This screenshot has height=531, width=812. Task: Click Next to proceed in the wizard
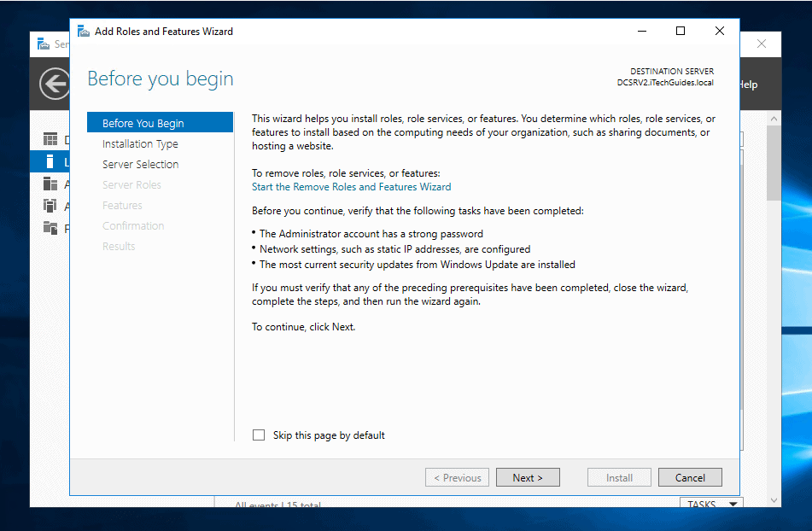tap(528, 477)
